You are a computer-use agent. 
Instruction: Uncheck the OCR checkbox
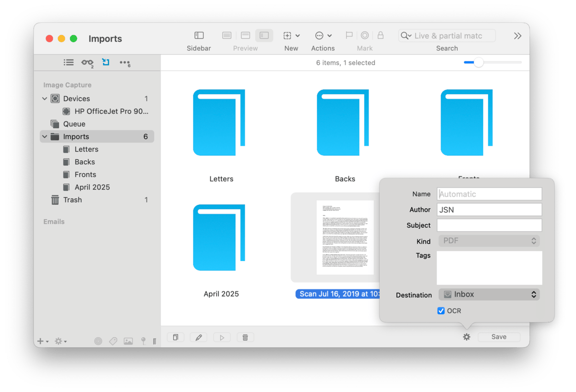(441, 311)
